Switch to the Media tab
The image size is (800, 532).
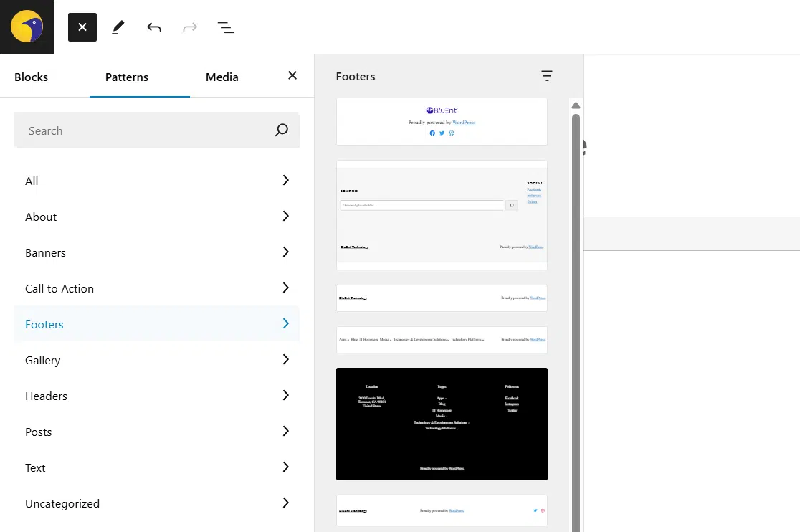click(x=222, y=77)
